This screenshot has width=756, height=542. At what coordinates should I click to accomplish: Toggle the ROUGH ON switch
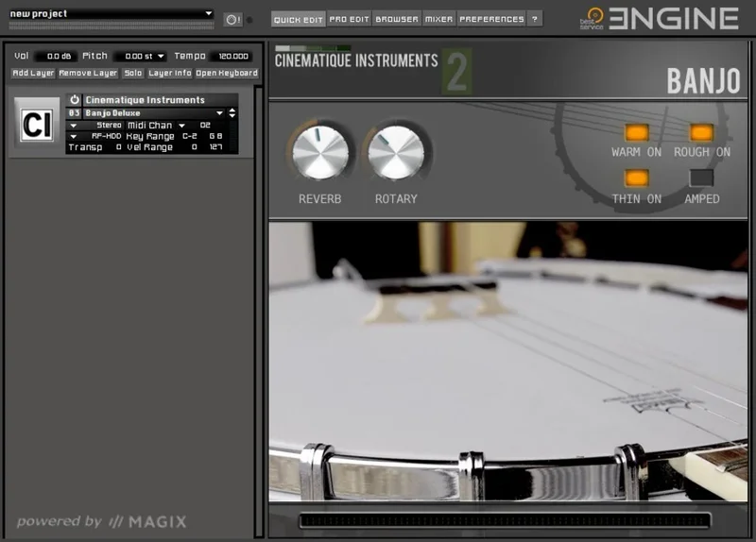(701, 132)
